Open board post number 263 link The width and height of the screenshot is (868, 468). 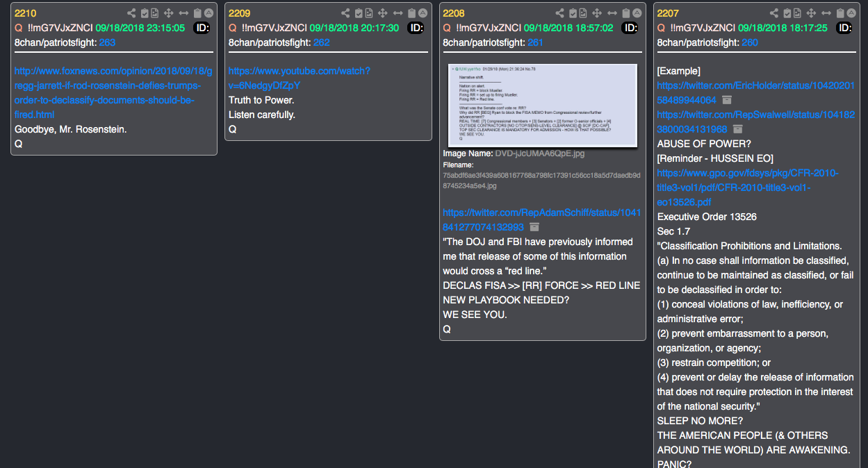coord(107,42)
